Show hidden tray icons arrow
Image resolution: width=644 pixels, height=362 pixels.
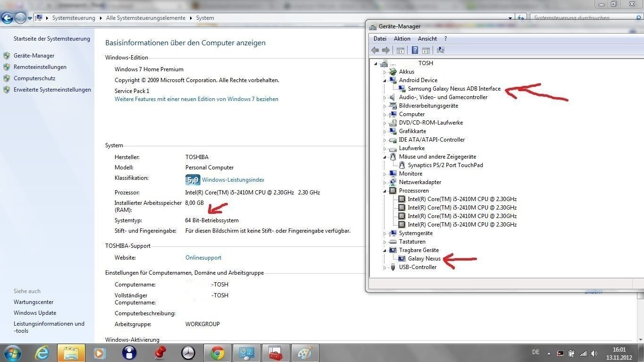pos(549,353)
